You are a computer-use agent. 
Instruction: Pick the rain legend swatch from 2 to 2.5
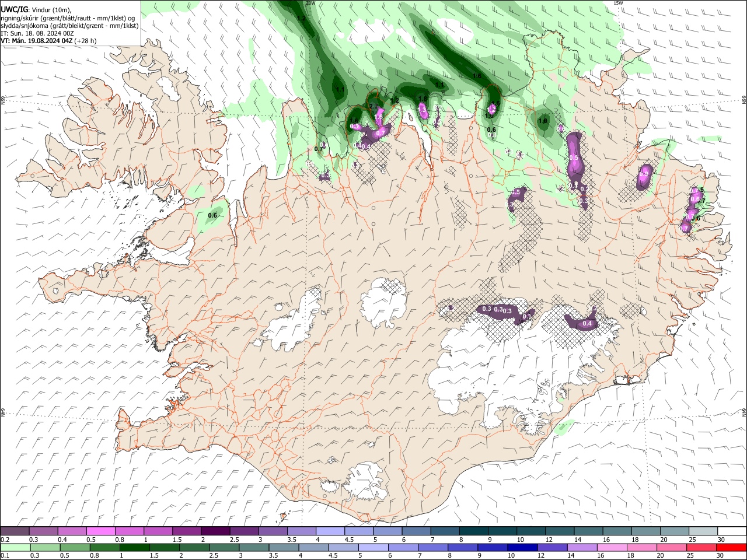pos(194,547)
